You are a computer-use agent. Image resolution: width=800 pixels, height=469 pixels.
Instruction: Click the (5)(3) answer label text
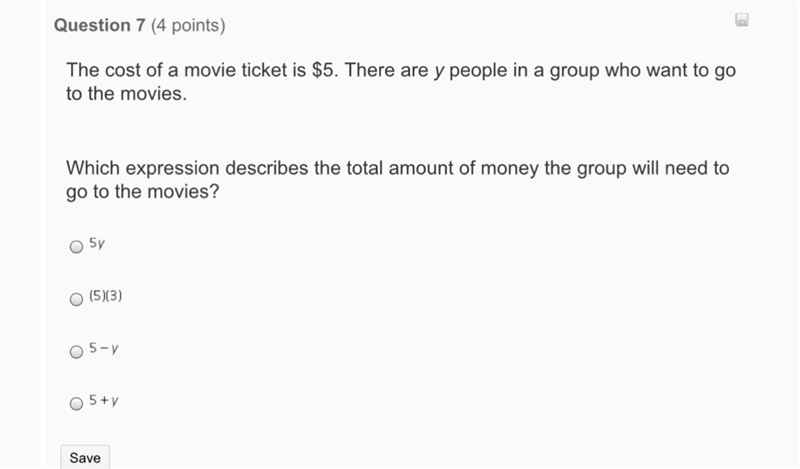click(106, 295)
